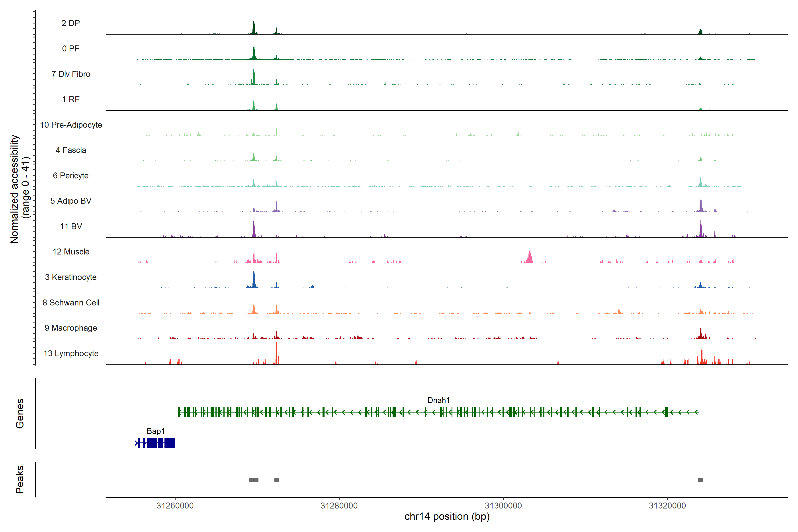798x532 pixels.
Task: Click the rightmost gray peak marker
Action: (700, 480)
